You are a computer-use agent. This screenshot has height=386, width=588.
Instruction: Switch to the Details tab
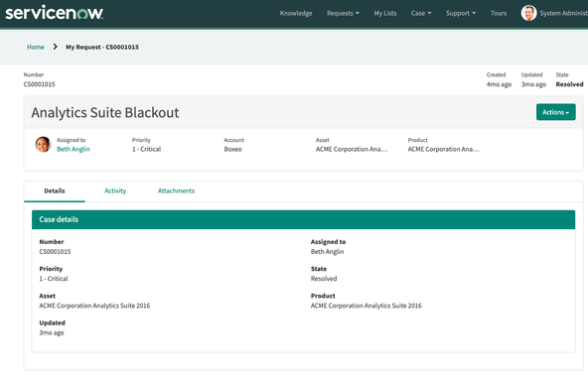55,191
